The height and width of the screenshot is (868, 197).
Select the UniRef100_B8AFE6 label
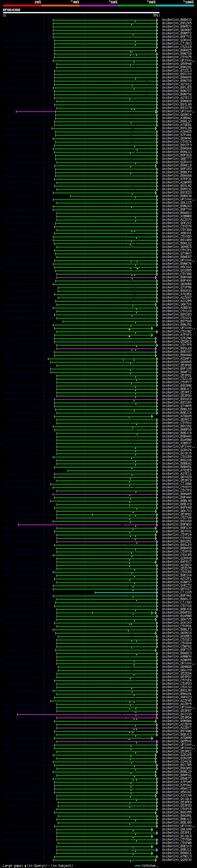point(177,612)
